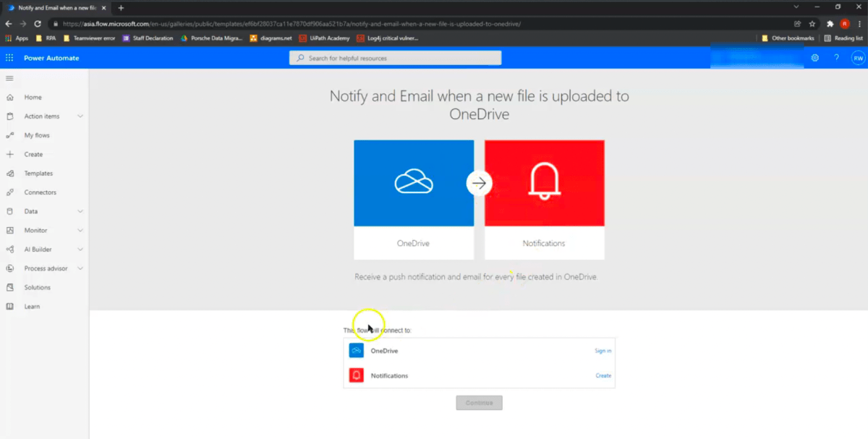Open the app launcher waffle icon
Viewport: 868px width, 439px height.
pyautogui.click(x=9, y=58)
